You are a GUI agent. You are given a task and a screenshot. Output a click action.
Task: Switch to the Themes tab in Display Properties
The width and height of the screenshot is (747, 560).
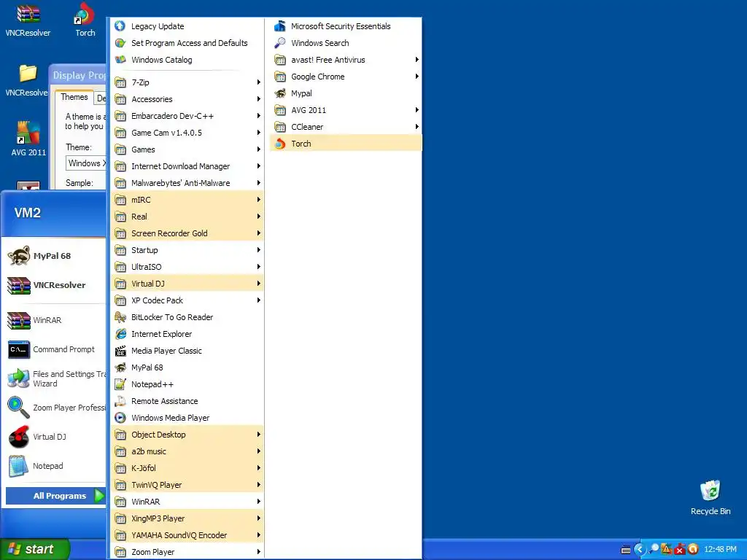tap(74, 97)
